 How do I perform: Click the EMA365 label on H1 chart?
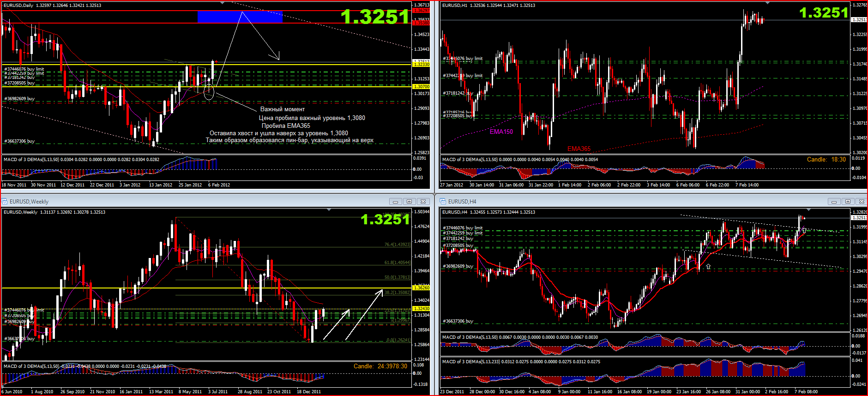tap(579, 149)
